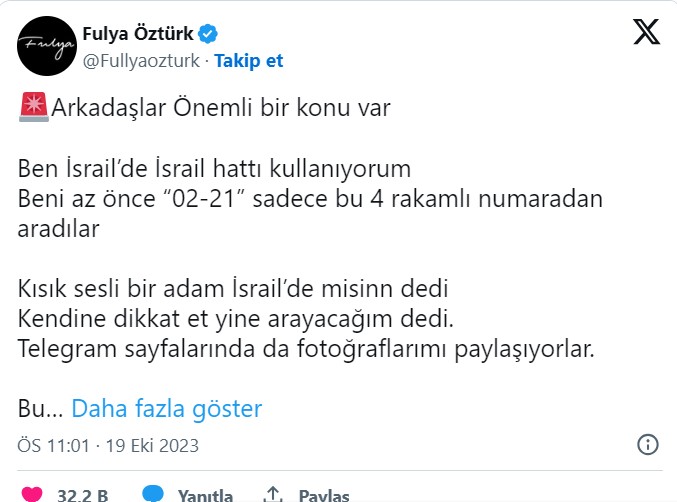Screen dimensions: 677x502
Task: Like the tweet with the heart icon
Action: pos(32,494)
